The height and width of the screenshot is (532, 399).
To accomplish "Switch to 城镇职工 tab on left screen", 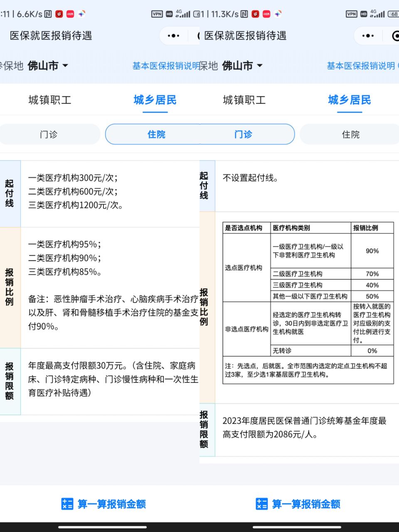I will point(50,100).
